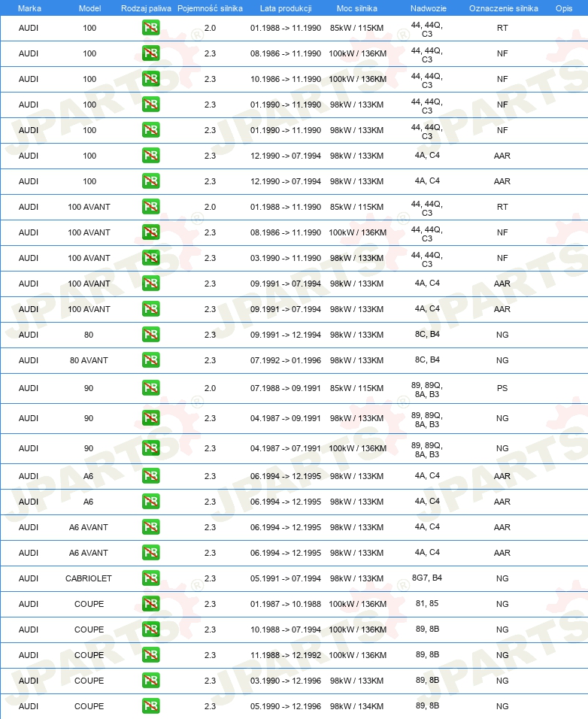
Task: Click date cell 11.1988 -> 12.1992
Action: point(286,655)
